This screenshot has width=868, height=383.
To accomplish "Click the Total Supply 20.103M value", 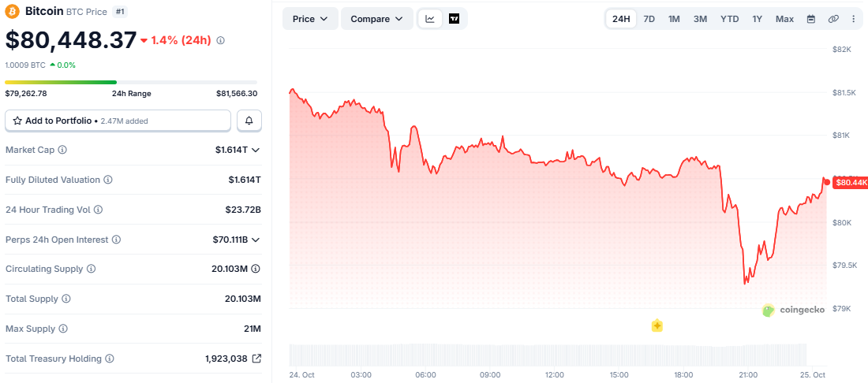I will (242, 299).
